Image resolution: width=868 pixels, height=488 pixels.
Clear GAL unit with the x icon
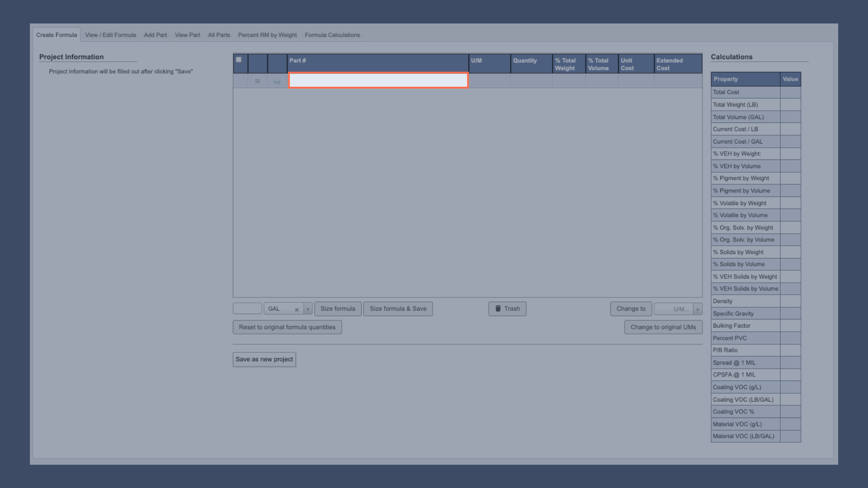(x=297, y=310)
